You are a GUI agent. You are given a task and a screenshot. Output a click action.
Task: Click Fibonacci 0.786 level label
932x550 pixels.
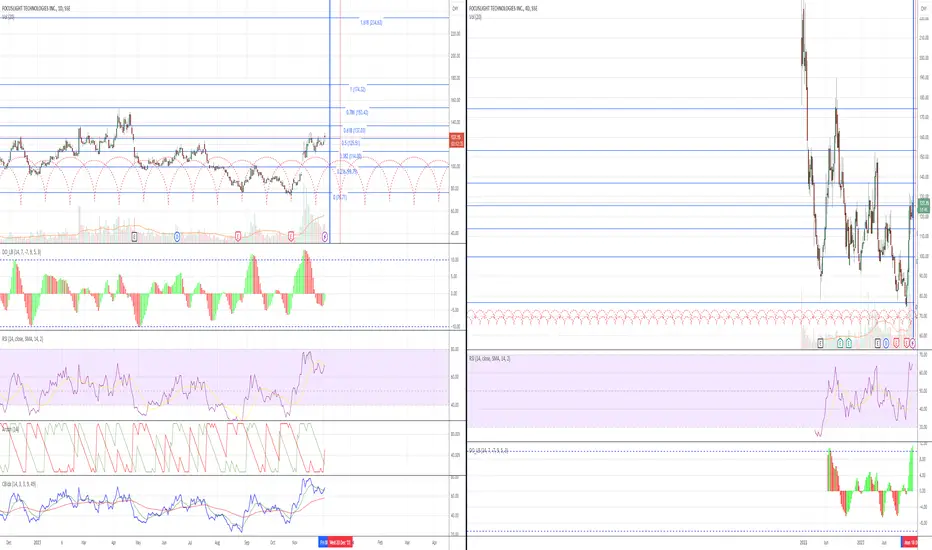357,112
